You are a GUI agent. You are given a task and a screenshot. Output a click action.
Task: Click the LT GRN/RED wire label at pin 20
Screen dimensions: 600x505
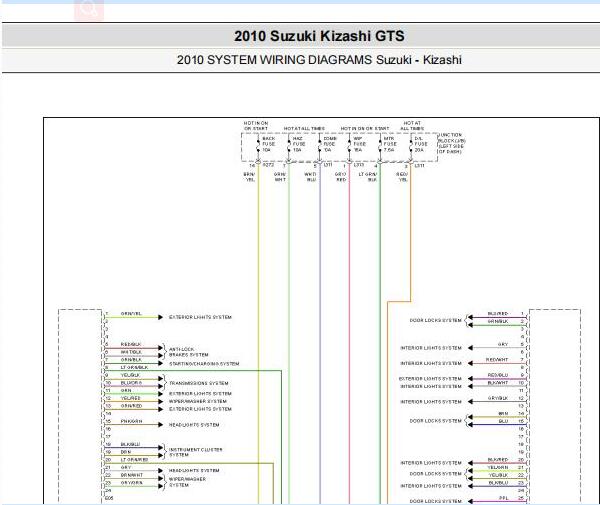[134, 459]
